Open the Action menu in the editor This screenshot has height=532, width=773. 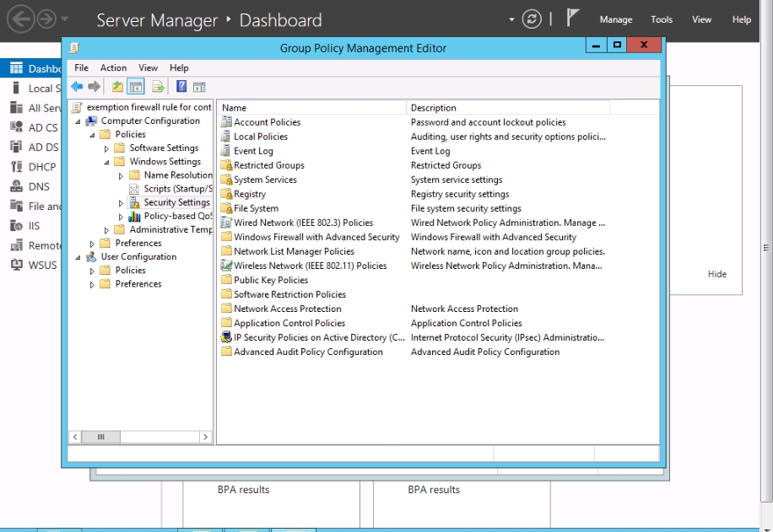(x=113, y=67)
